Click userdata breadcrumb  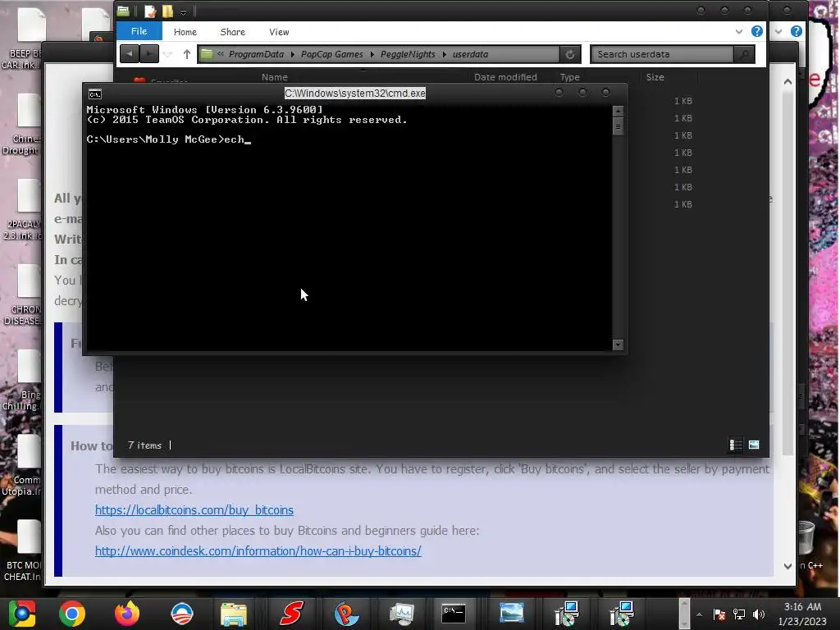tap(470, 54)
